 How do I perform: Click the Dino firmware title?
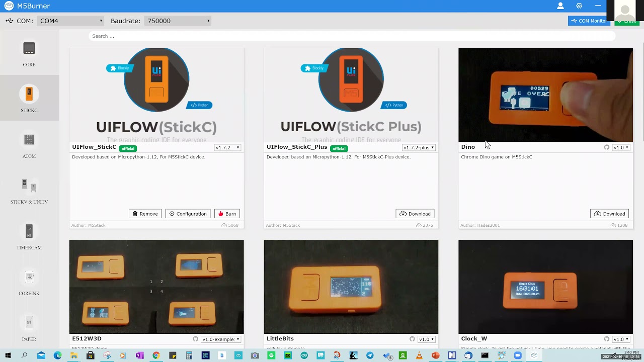tap(468, 147)
